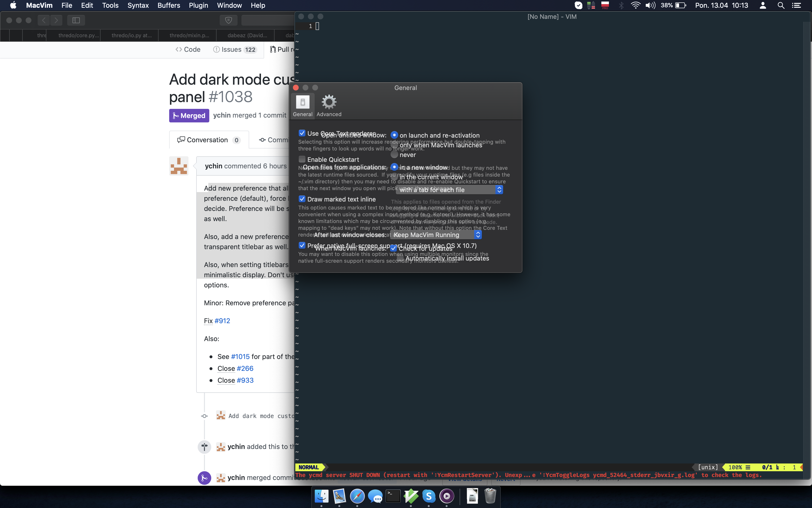Image resolution: width=812 pixels, height=508 pixels.
Task: Open the purple media player Dock icon
Action: [447, 496]
